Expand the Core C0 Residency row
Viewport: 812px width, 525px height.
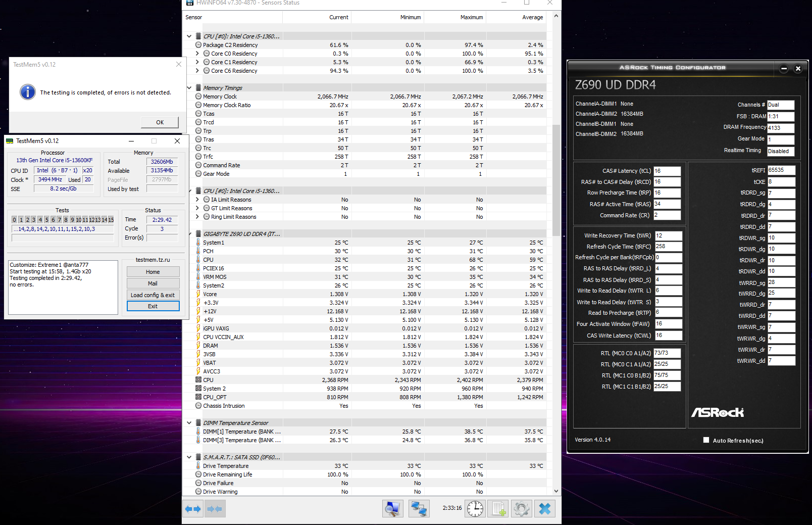point(197,54)
